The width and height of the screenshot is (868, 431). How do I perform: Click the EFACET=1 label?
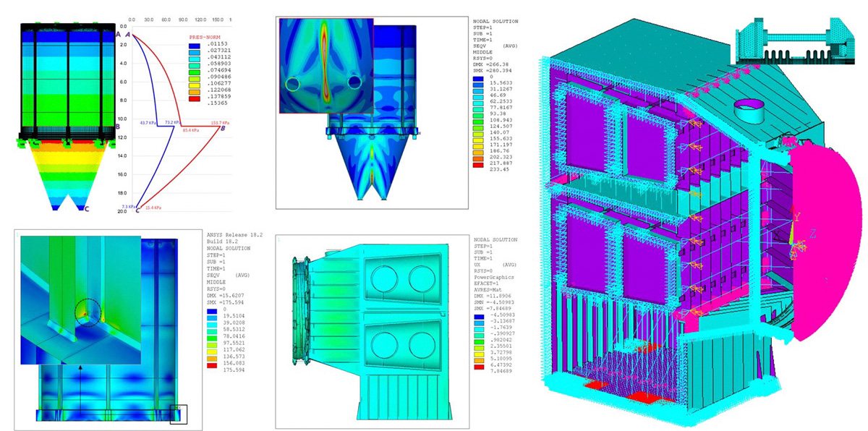tap(487, 283)
